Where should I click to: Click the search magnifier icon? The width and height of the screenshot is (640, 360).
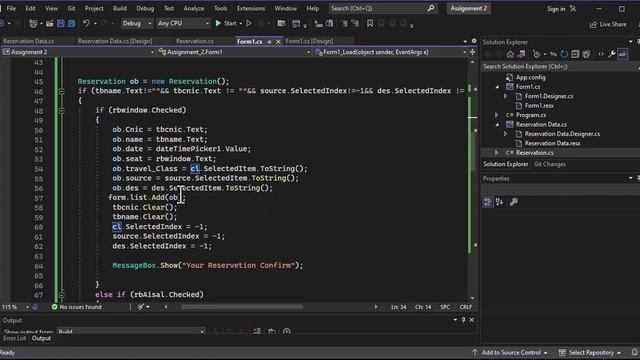tap(431, 8)
